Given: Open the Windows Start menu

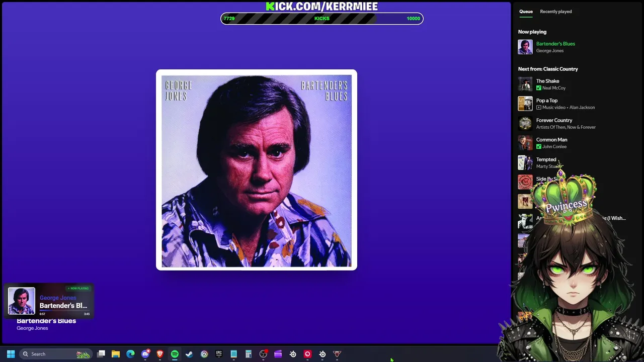Looking at the screenshot, I should pos(11,354).
